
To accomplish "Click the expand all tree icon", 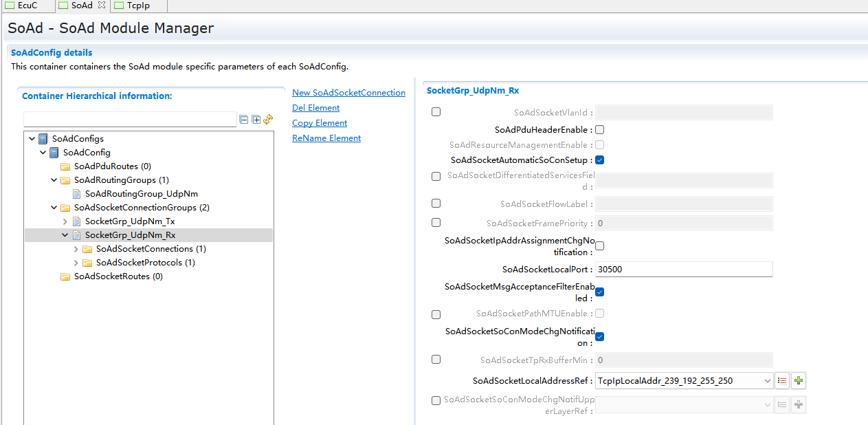I will [x=256, y=120].
